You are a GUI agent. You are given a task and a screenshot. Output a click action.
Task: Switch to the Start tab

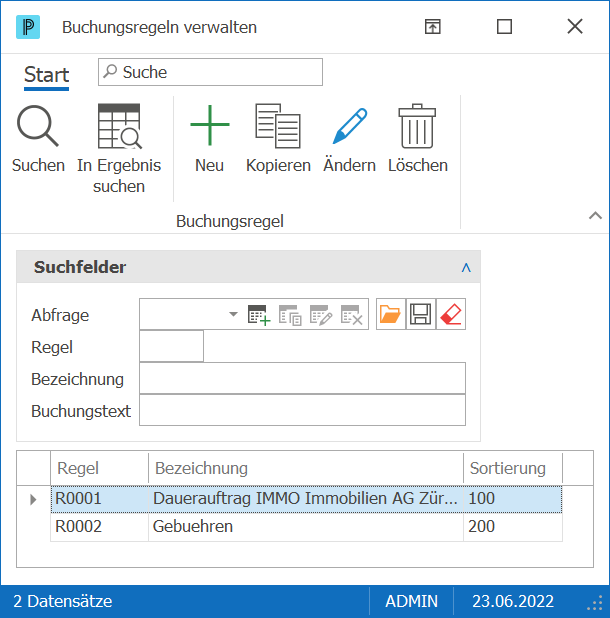point(46,74)
